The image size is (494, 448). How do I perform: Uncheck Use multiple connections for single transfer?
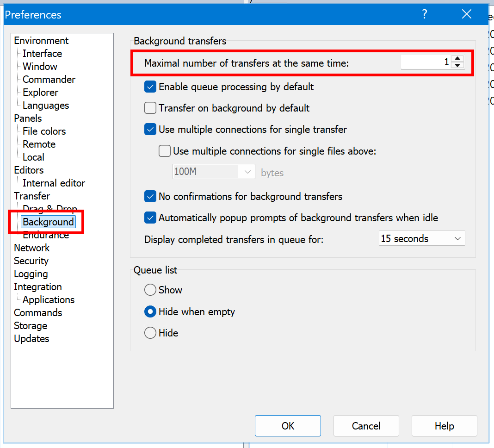150,130
